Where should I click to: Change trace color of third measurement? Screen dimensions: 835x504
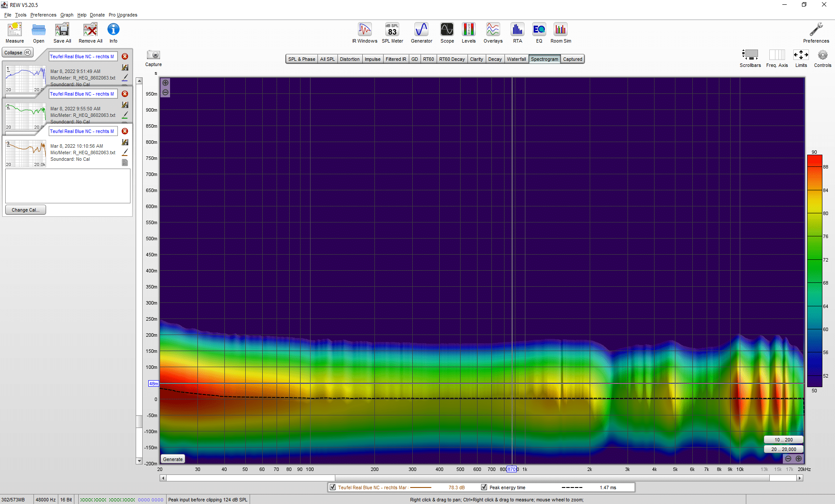tap(125, 153)
